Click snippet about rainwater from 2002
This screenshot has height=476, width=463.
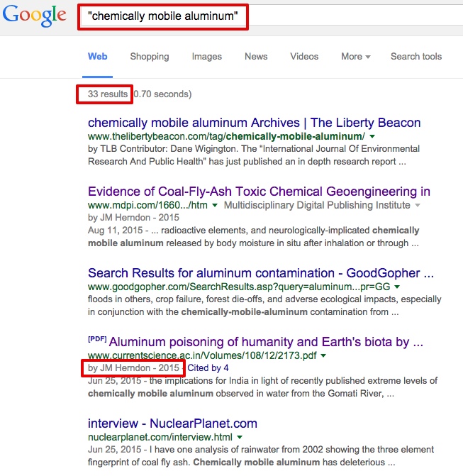pos(261,456)
